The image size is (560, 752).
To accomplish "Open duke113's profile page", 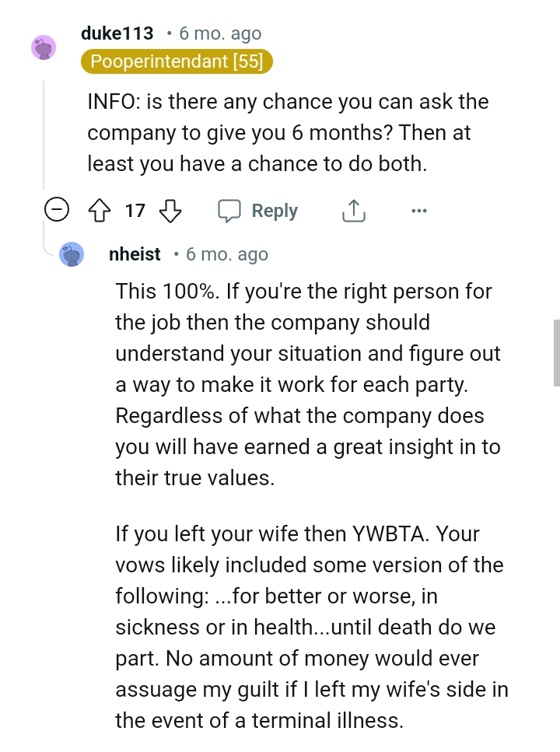I will click(x=117, y=33).
